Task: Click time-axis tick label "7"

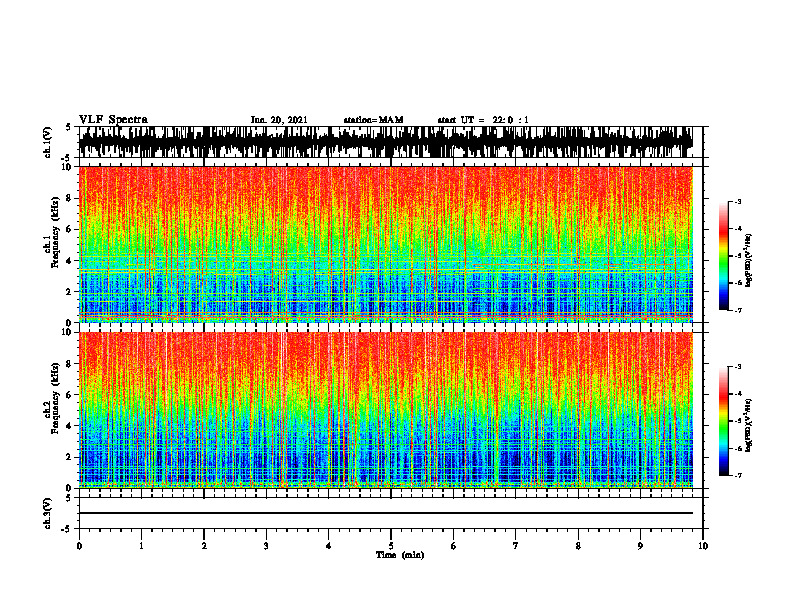Action: [x=516, y=546]
